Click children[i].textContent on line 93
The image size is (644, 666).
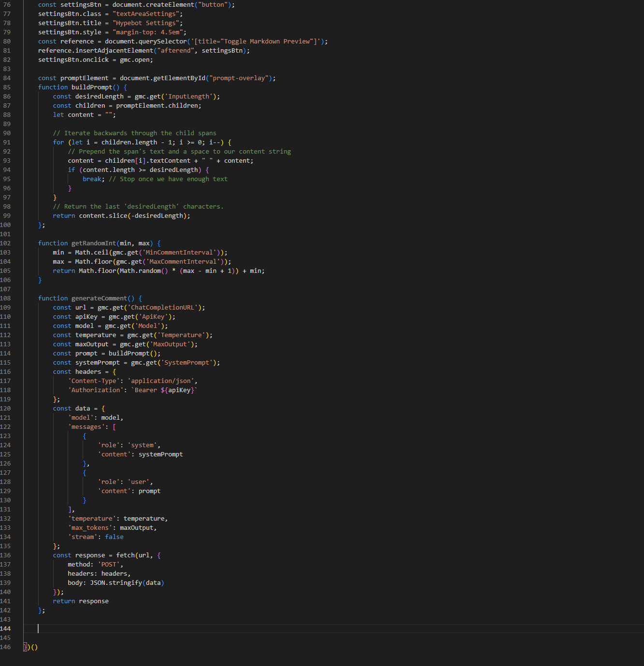coord(148,161)
